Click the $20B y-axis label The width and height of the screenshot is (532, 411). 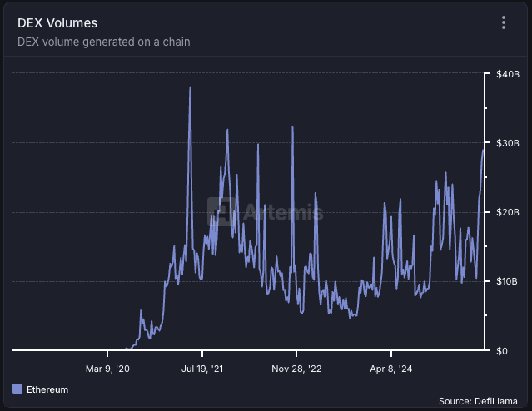point(508,212)
